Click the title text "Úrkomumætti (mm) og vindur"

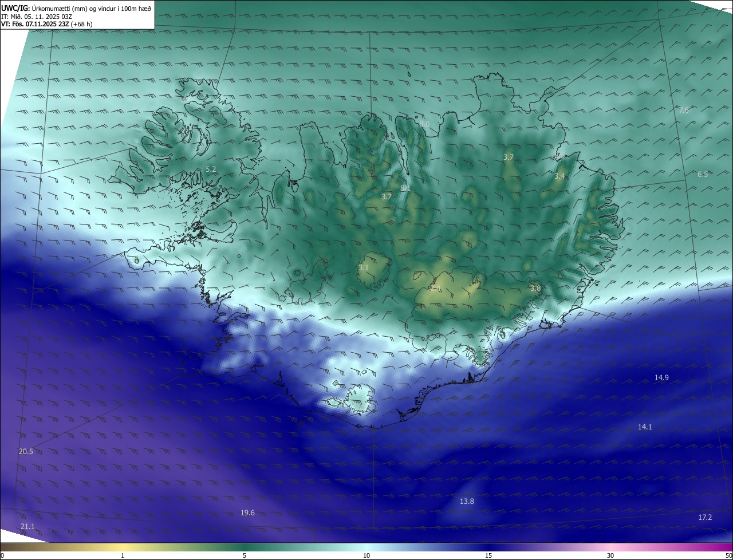[x=73, y=8]
